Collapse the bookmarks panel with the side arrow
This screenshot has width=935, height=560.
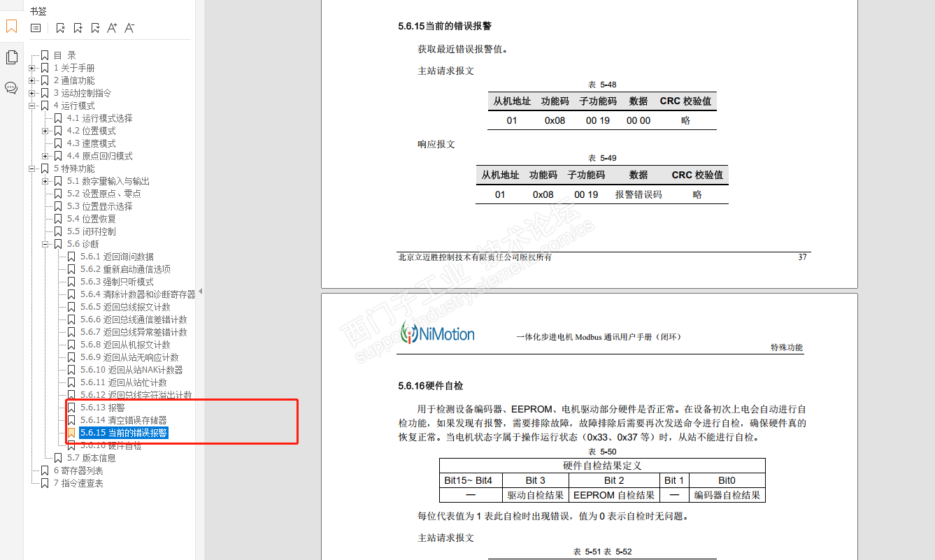coord(200,291)
